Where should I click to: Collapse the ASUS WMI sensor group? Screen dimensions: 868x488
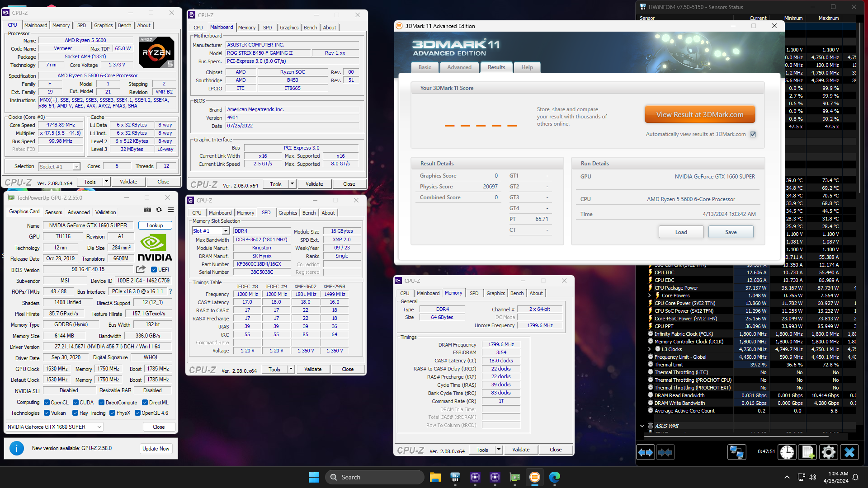pyautogui.click(x=642, y=426)
